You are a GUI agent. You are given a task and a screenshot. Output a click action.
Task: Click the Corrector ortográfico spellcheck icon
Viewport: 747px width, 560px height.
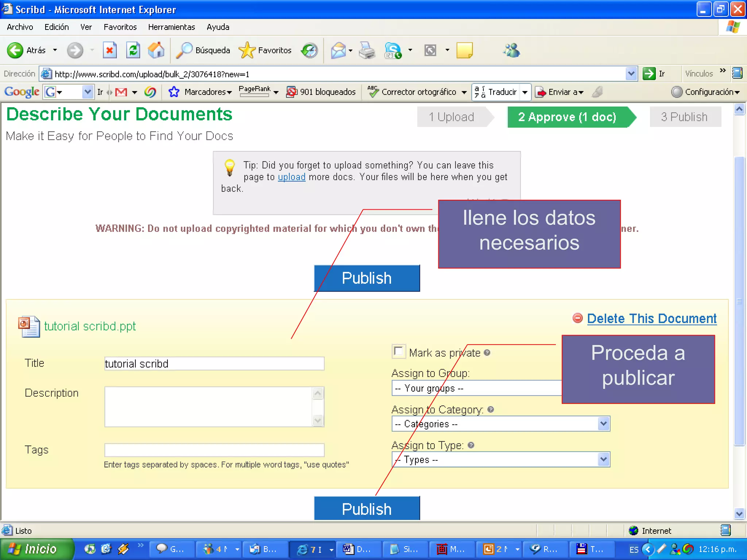click(373, 92)
